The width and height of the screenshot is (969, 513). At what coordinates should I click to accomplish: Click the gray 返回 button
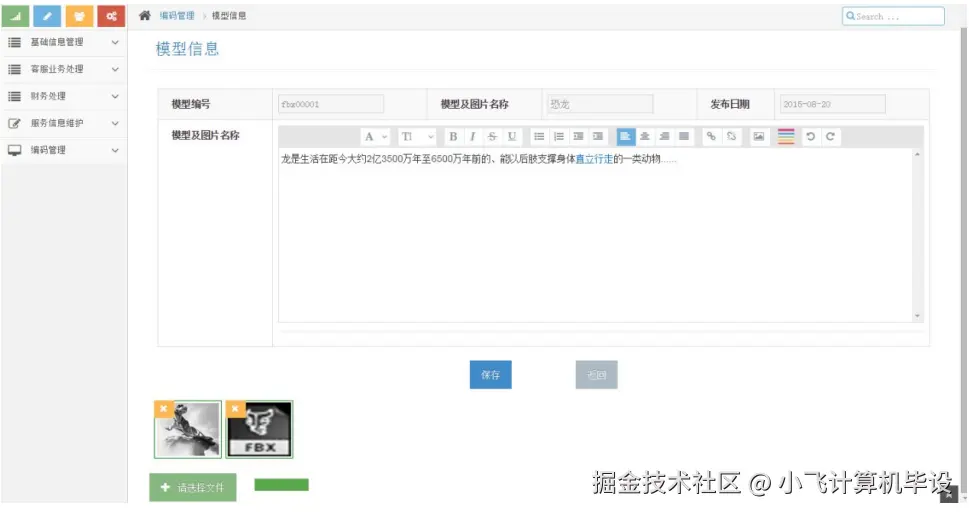596,375
